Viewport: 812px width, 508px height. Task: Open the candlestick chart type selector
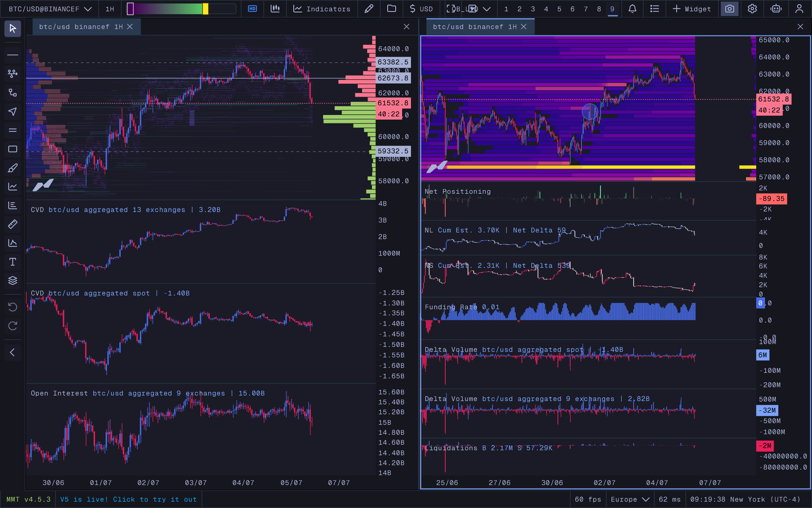pyautogui.click(x=275, y=9)
